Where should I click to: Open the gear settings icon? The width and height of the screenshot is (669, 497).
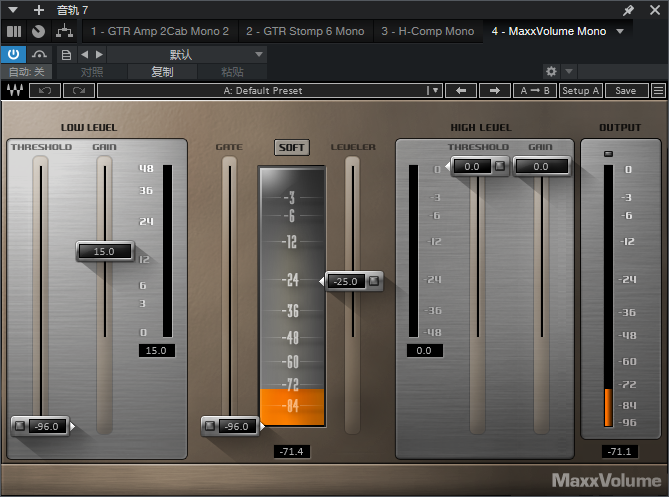tap(551, 71)
